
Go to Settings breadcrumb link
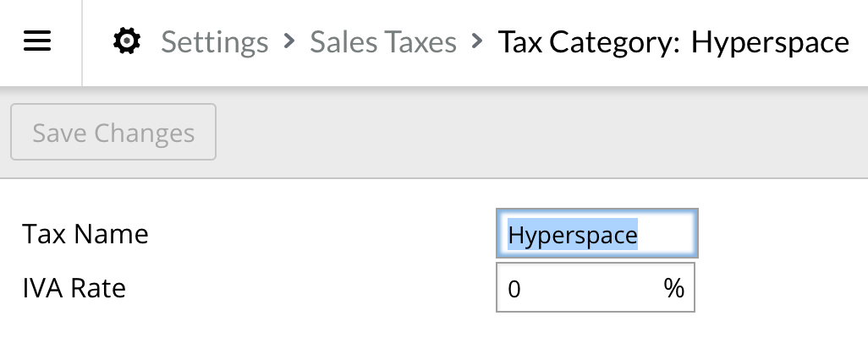click(x=214, y=41)
